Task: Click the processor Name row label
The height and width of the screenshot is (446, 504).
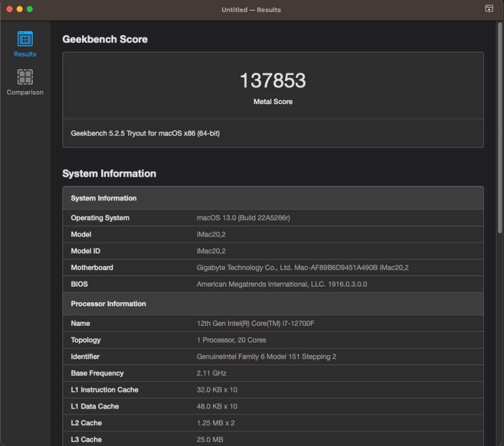Action: point(80,323)
